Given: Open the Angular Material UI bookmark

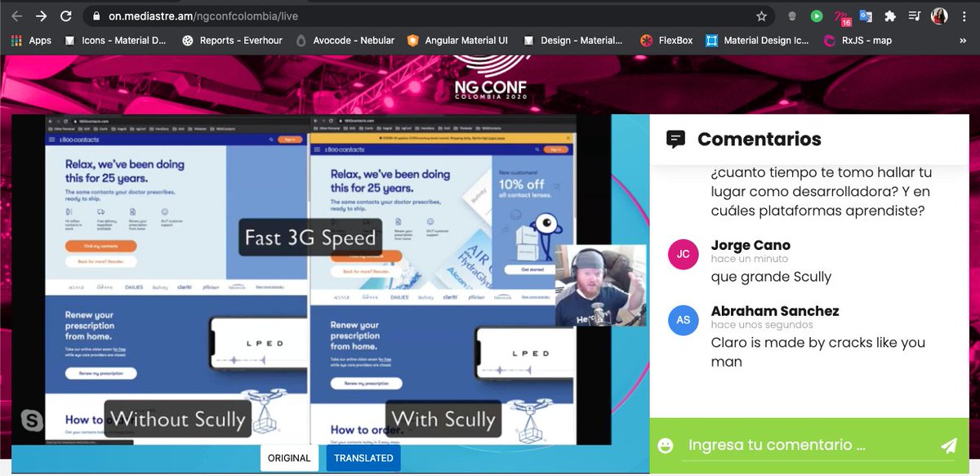Looking at the screenshot, I should [x=457, y=40].
